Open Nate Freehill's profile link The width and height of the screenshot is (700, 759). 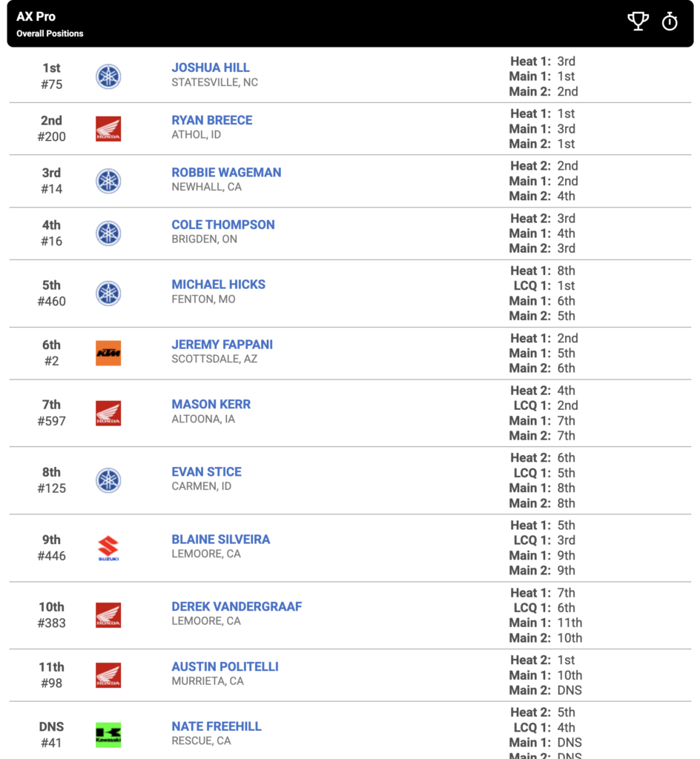(x=217, y=726)
